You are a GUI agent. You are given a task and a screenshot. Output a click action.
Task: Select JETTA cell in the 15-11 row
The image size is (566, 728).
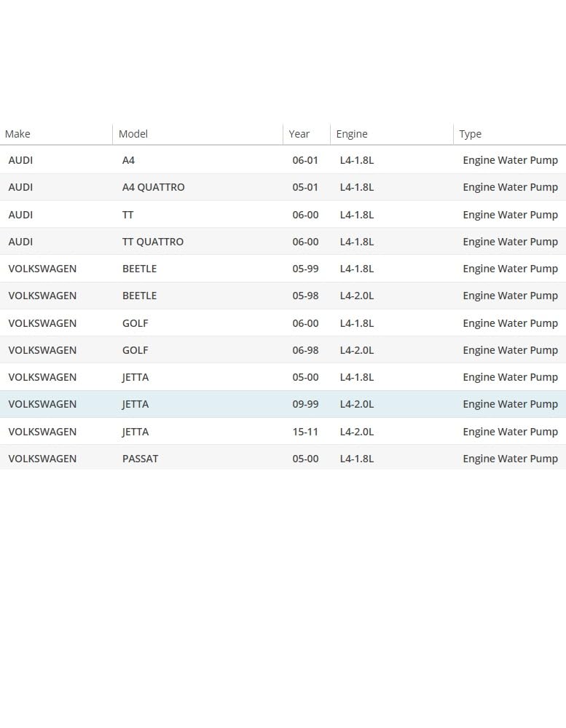tap(135, 431)
